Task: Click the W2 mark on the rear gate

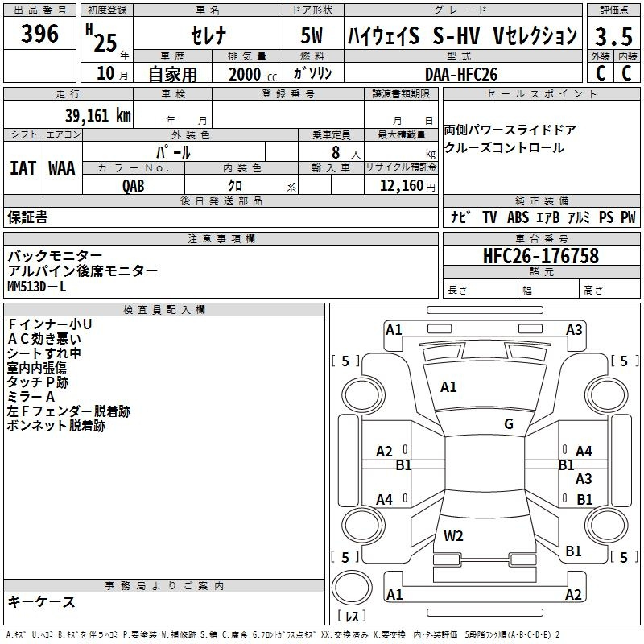Action: 453,536
